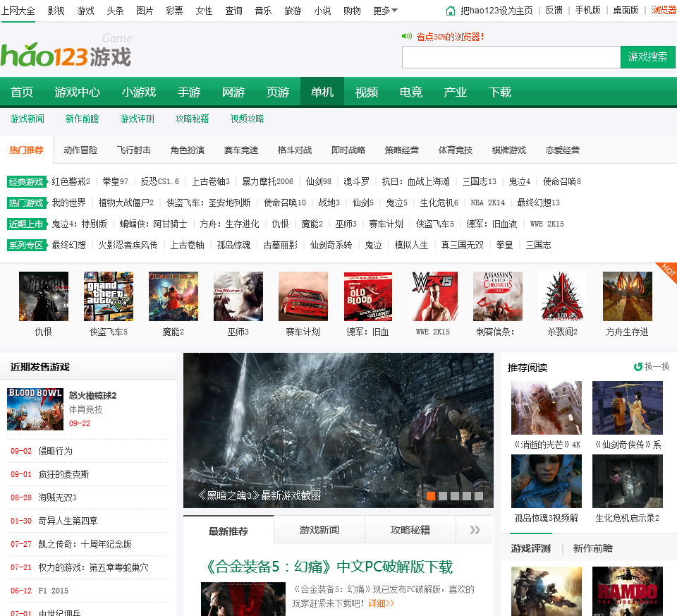The image size is (677, 616).
Task: Switch to the 攻略秘籍 content tab
Action: tap(410, 530)
